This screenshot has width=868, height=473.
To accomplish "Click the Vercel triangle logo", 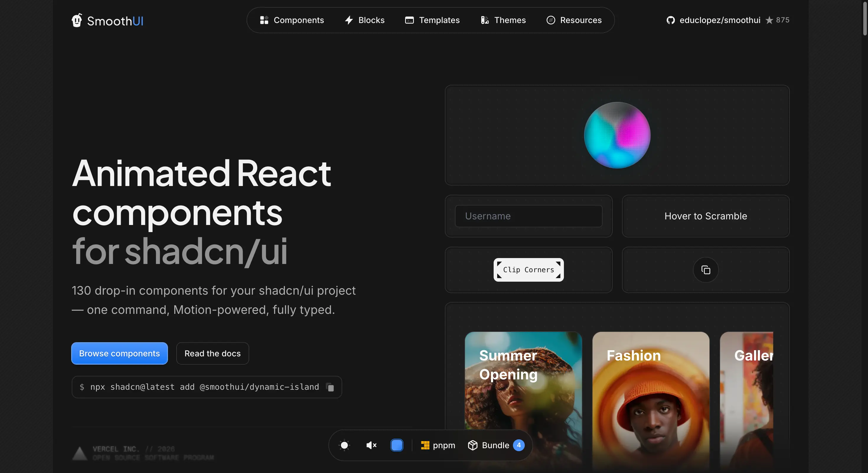I will click(x=80, y=454).
